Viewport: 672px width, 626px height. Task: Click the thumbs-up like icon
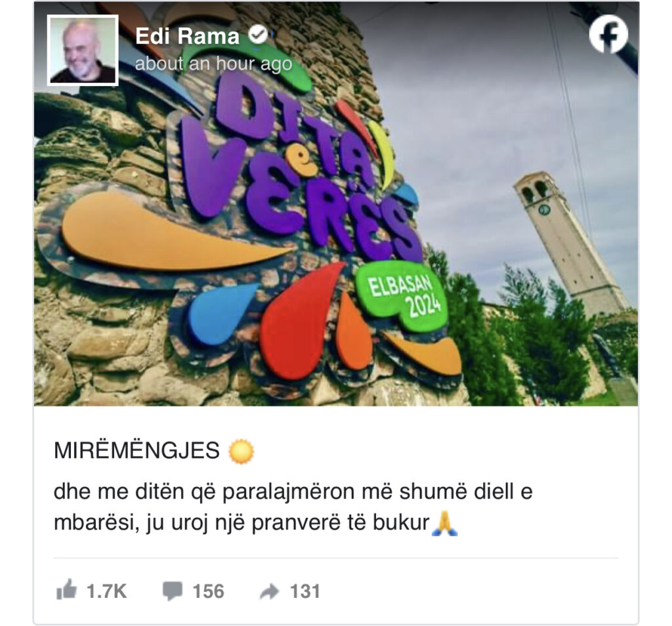pos(66,589)
